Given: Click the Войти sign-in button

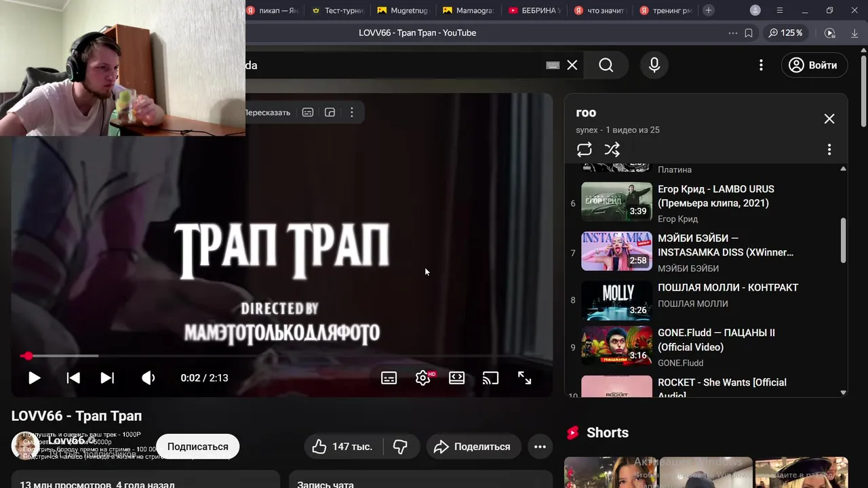Looking at the screenshot, I should 814,65.
